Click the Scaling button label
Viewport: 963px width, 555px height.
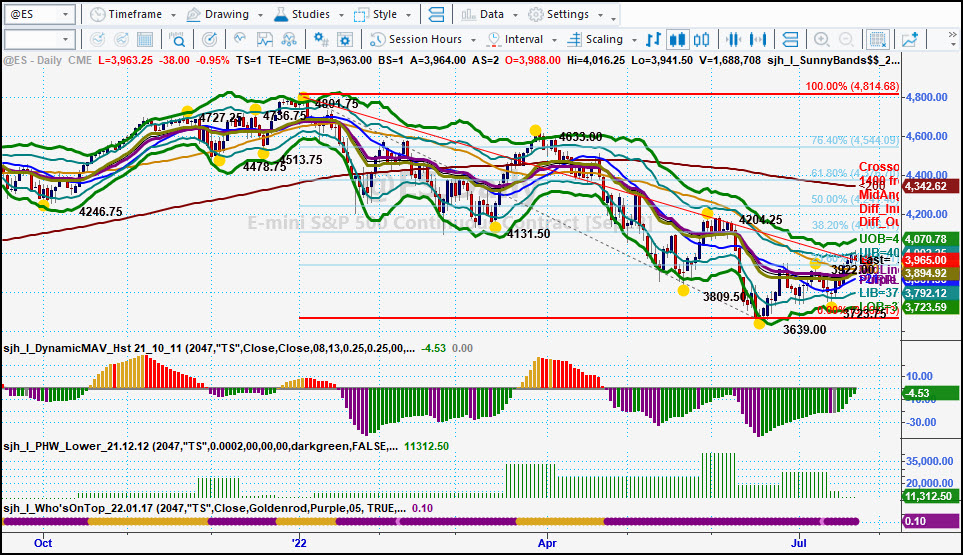click(x=604, y=39)
